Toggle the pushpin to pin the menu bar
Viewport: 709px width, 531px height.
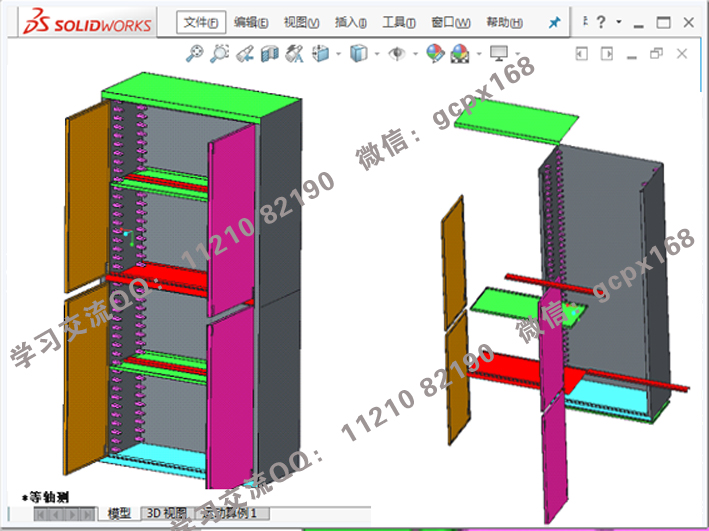point(555,22)
